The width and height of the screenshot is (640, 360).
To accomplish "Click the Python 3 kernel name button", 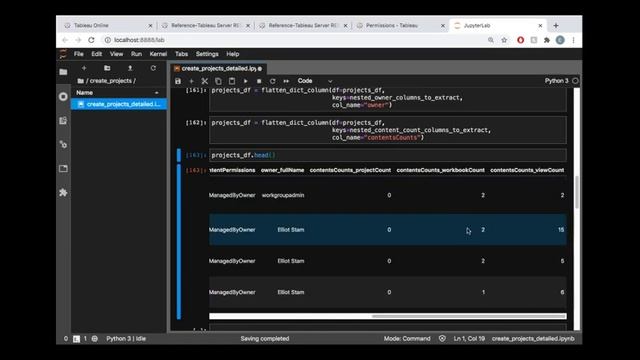I will pyautogui.click(x=556, y=81).
